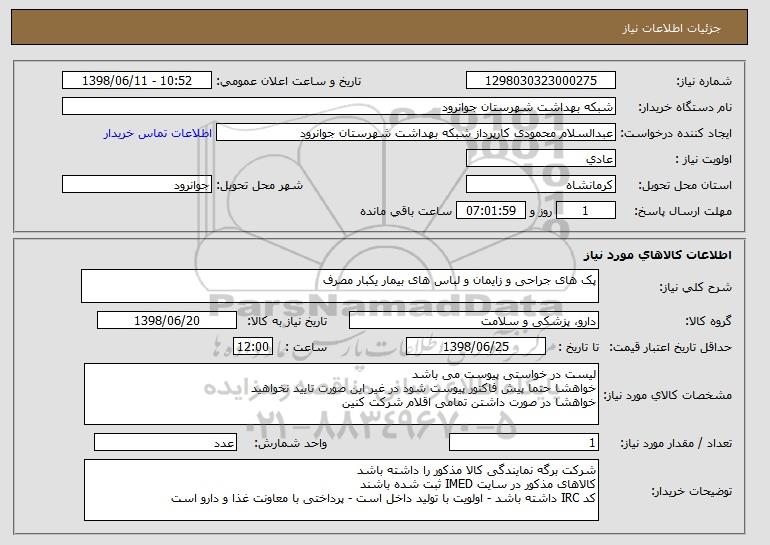Click the label شرح کلی نیاز

[x=695, y=287]
